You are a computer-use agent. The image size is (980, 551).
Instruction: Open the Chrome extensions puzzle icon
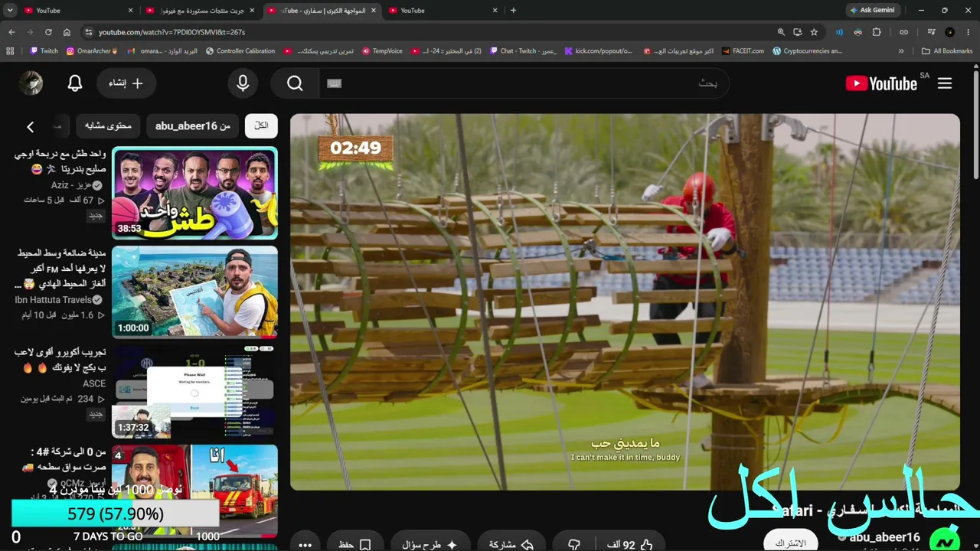tap(877, 32)
